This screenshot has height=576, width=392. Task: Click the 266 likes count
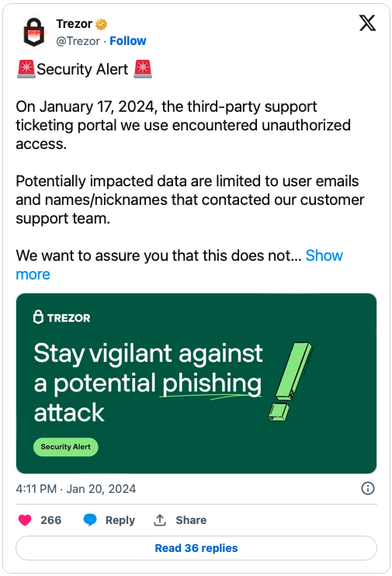click(50, 520)
